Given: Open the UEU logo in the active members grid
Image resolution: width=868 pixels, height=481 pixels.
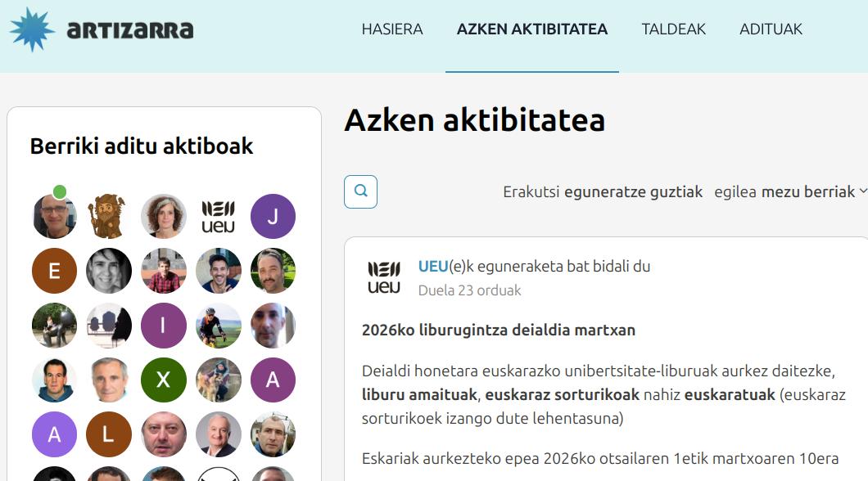Looking at the screenshot, I should 218,217.
